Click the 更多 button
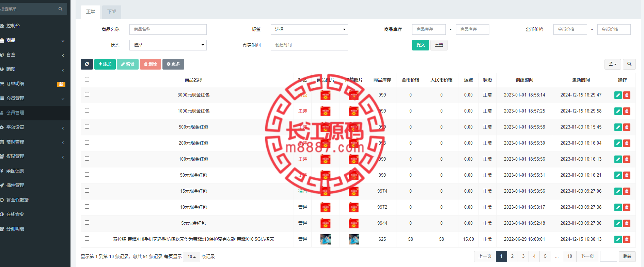The height and width of the screenshot is (267, 644). tap(173, 64)
